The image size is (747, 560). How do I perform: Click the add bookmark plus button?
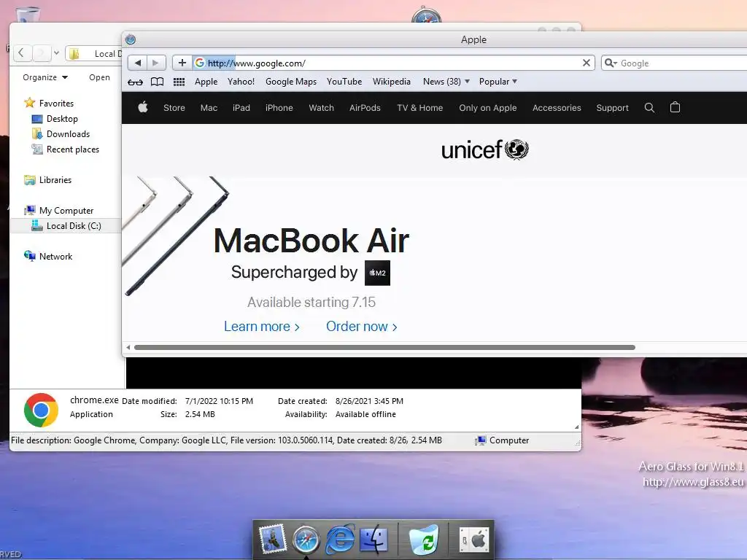click(182, 63)
